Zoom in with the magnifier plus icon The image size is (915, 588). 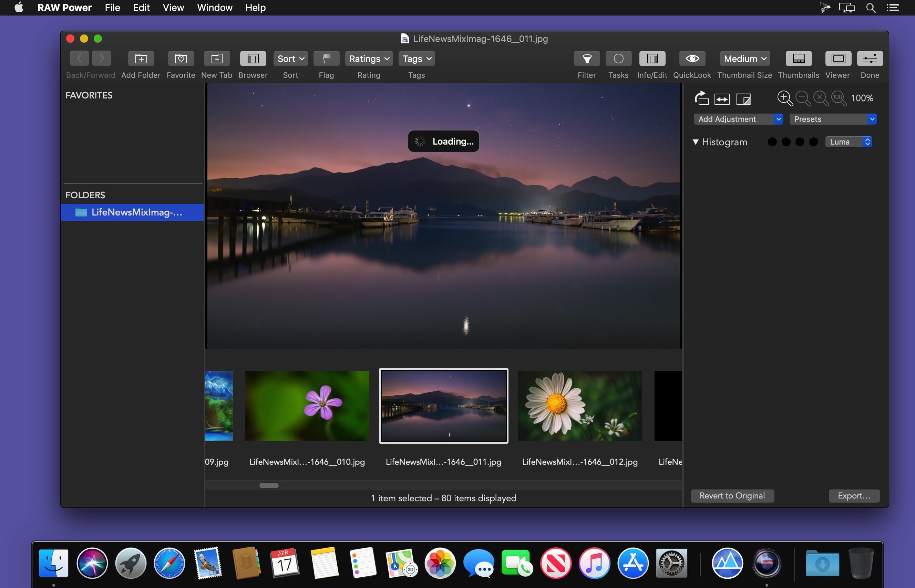pos(784,98)
